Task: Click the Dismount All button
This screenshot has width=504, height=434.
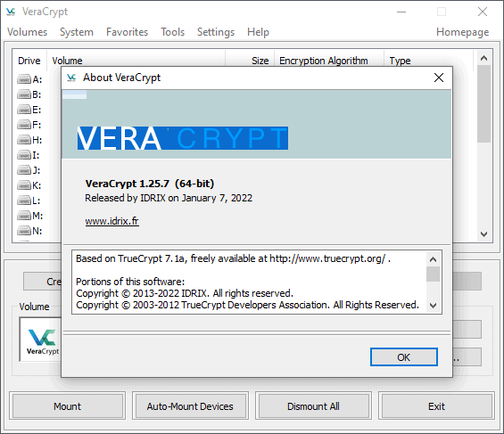Action: pyautogui.click(x=313, y=406)
